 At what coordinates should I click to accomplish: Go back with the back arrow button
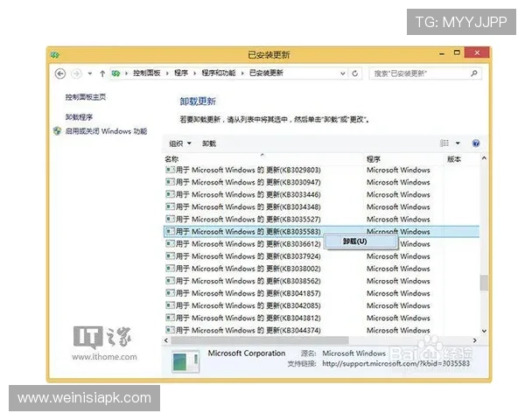point(60,73)
